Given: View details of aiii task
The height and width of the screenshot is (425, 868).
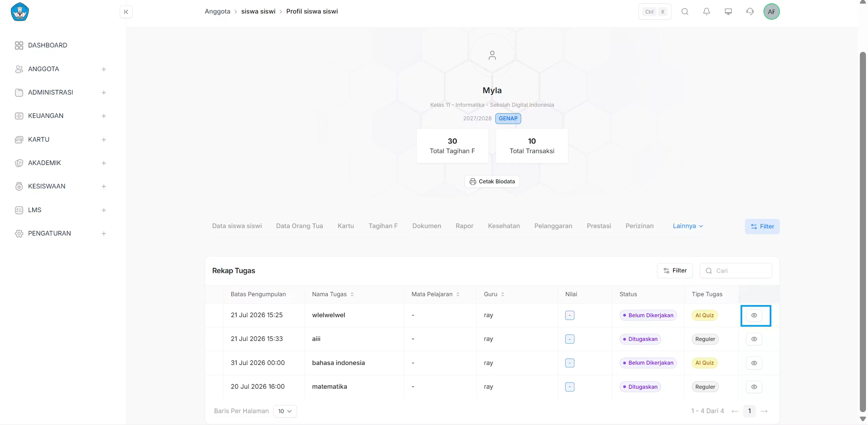Looking at the screenshot, I should tap(754, 339).
